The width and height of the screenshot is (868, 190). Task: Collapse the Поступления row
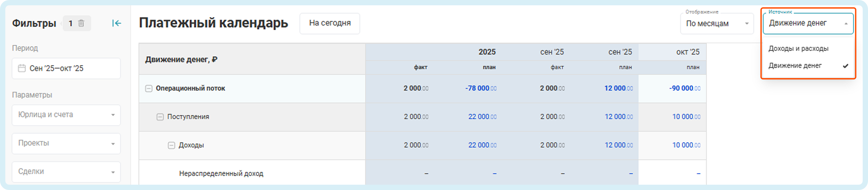pyautogui.click(x=160, y=117)
